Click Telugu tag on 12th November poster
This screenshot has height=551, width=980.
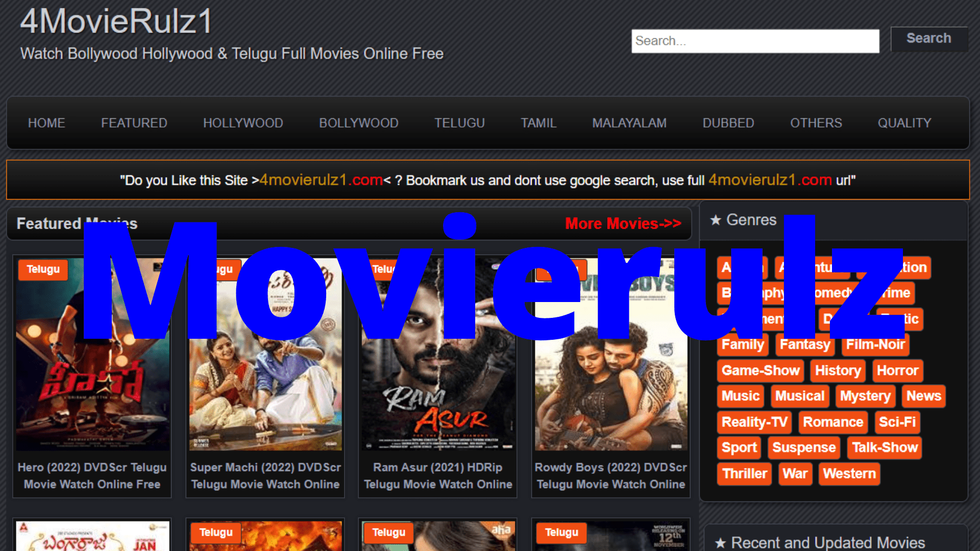[x=561, y=533]
